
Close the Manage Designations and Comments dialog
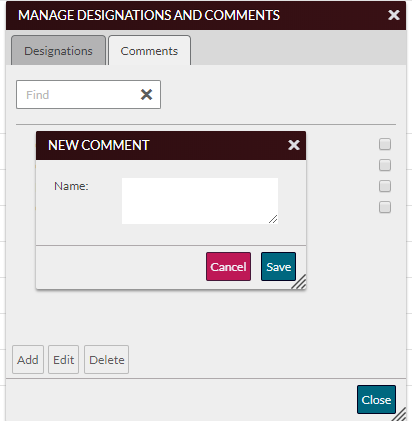click(394, 15)
